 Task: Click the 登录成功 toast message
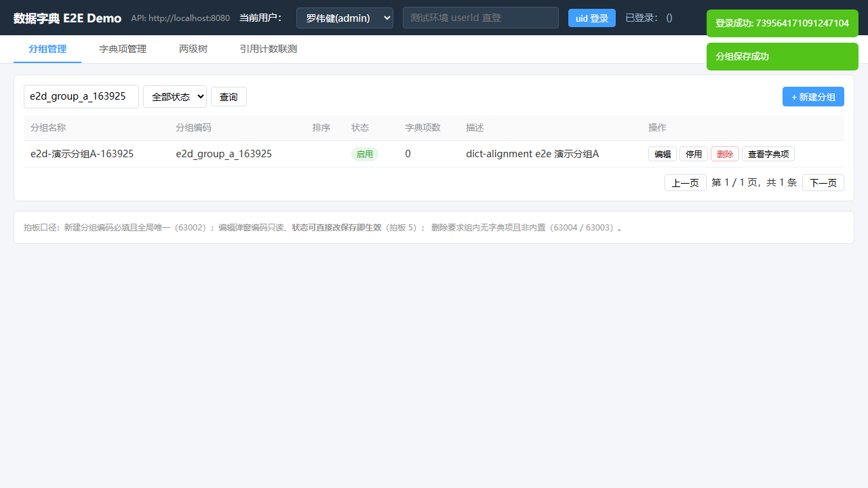[x=783, y=23]
